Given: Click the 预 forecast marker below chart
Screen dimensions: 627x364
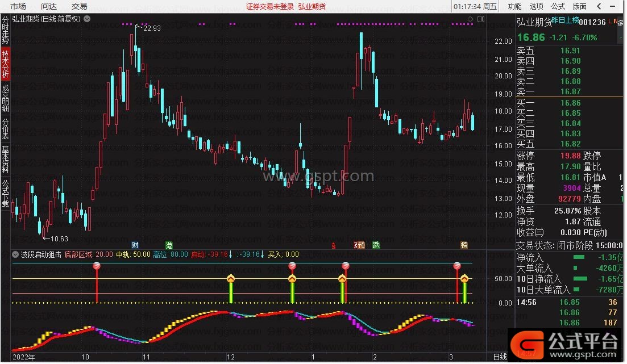Looking at the screenshot, I should (x=361, y=245).
